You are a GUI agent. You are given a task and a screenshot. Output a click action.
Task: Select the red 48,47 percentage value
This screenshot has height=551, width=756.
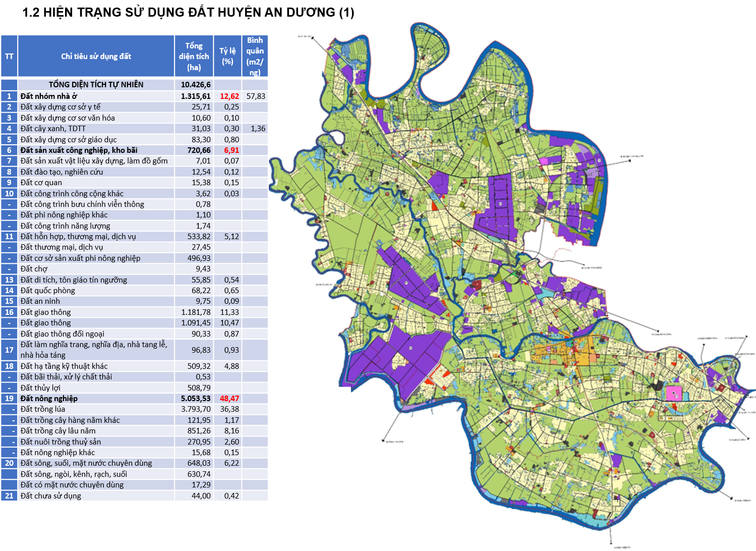[229, 398]
